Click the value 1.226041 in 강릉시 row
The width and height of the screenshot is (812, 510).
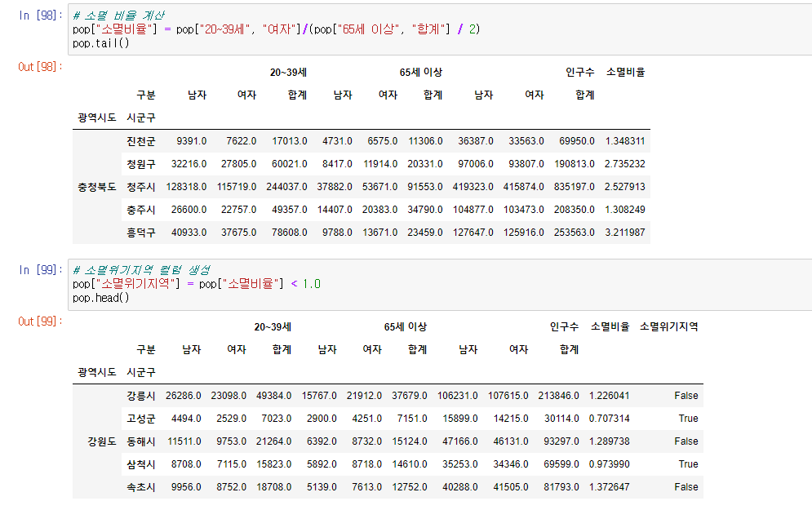click(609, 396)
